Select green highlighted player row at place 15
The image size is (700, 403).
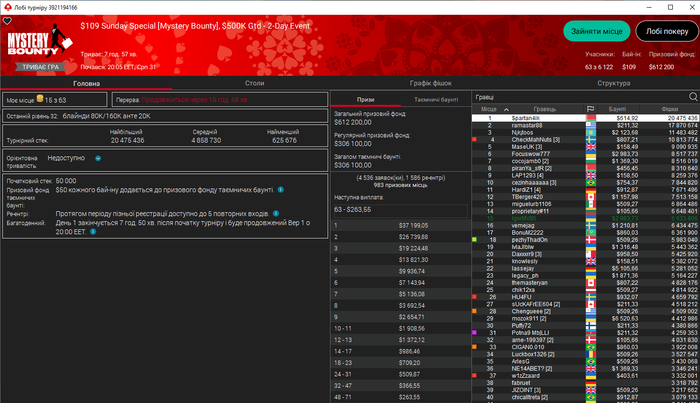coord(585,218)
